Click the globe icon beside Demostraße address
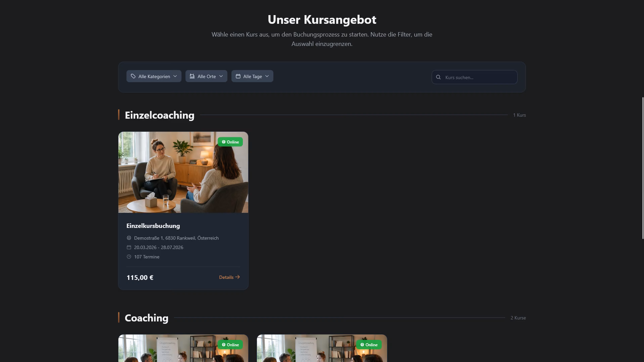The width and height of the screenshot is (644, 362). coord(129,238)
